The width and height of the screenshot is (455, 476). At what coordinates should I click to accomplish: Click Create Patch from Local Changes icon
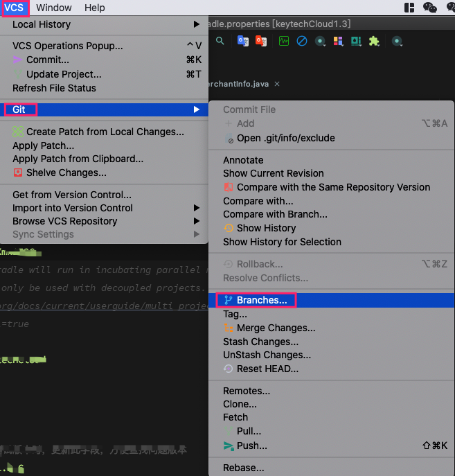pyautogui.click(x=18, y=132)
